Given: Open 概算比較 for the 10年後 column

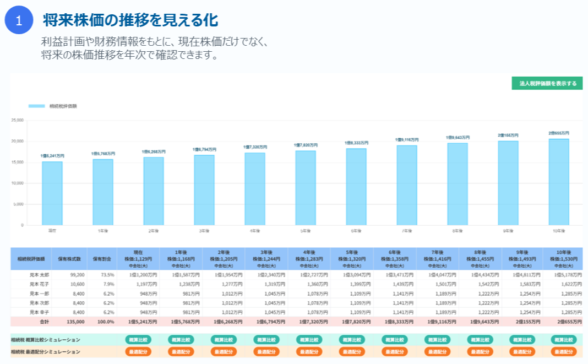Looking at the screenshot, I should (564, 340).
